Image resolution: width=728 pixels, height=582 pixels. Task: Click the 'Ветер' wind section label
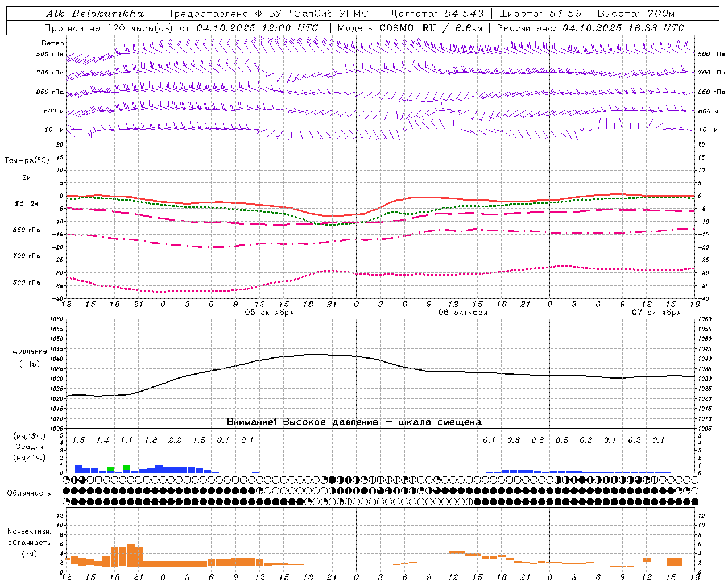52,43
